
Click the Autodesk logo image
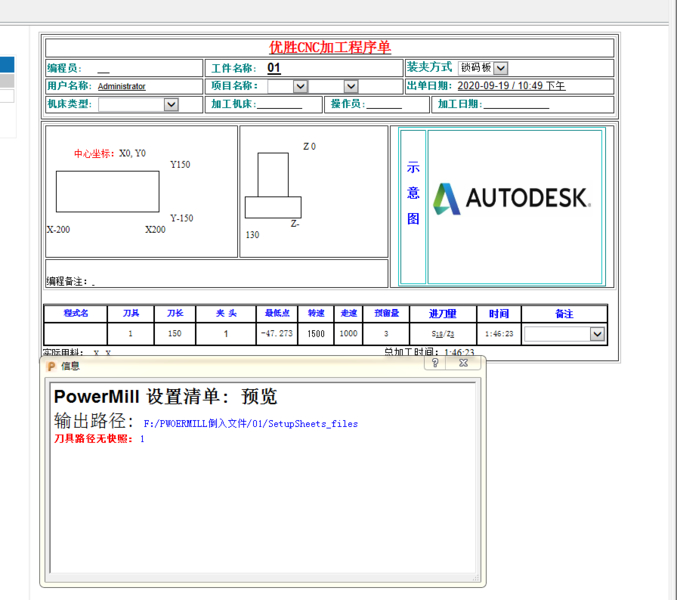[512, 199]
